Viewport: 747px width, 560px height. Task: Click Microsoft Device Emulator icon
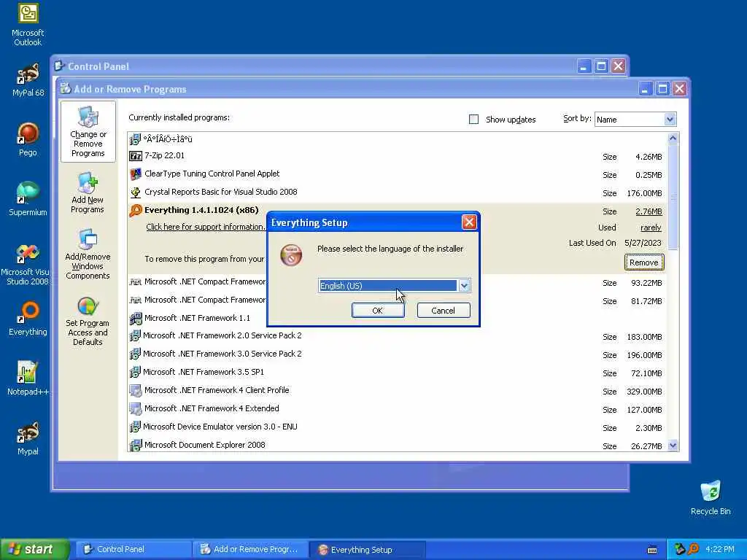(x=135, y=427)
